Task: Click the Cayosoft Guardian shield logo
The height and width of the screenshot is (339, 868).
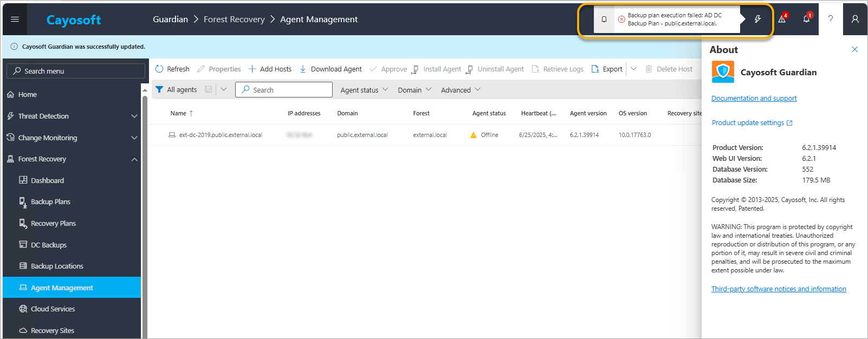Action: (x=723, y=71)
